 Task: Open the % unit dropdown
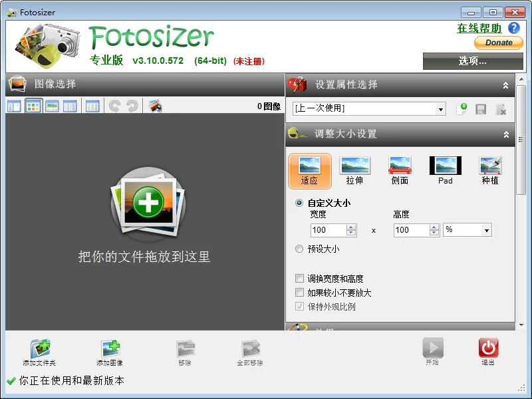tap(467, 230)
